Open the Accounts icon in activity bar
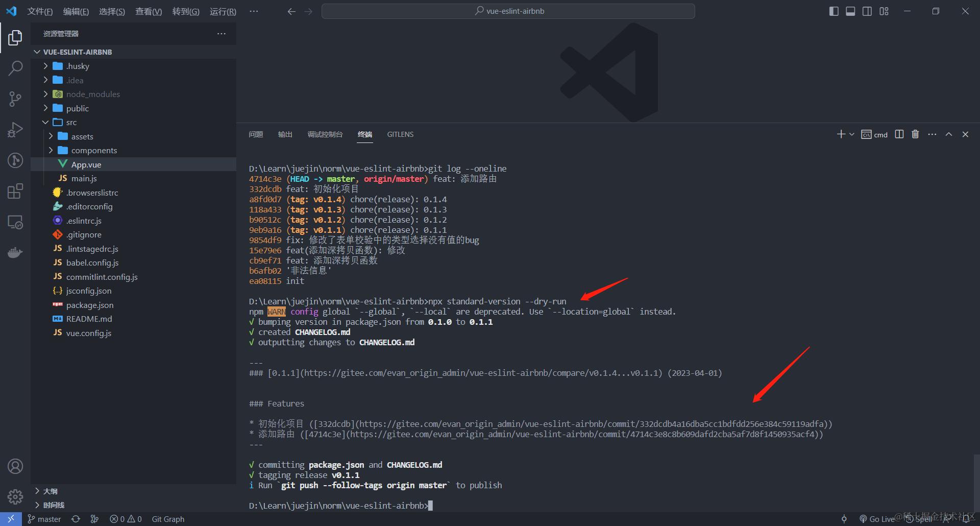 (15, 466)
